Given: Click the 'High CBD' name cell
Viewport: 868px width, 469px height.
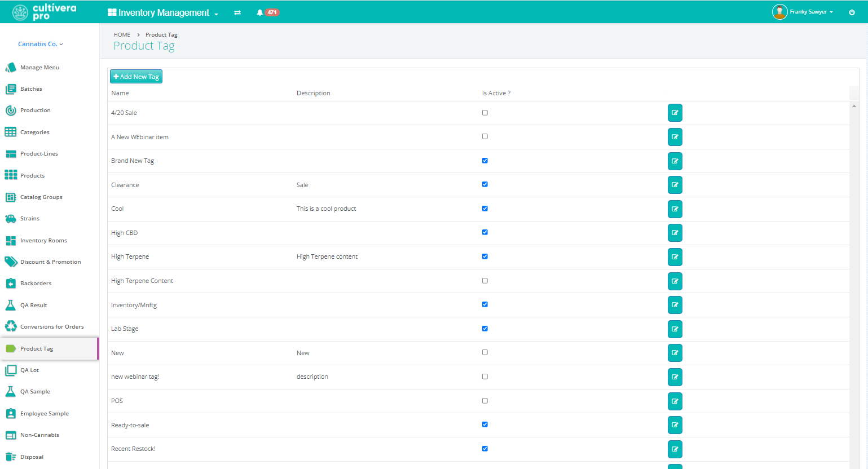Looking at the screenshot, I should [x=125, y=233].
